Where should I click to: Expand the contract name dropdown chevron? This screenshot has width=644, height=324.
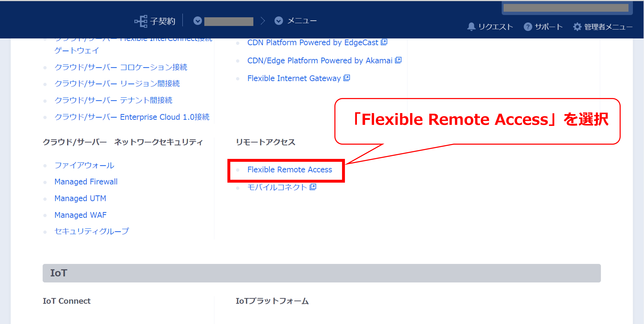pos(197,21)
